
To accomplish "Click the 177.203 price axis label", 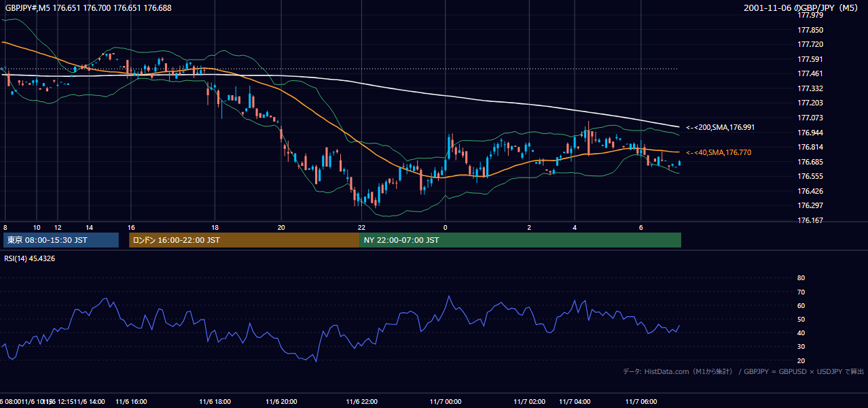I will pos(810,103).
